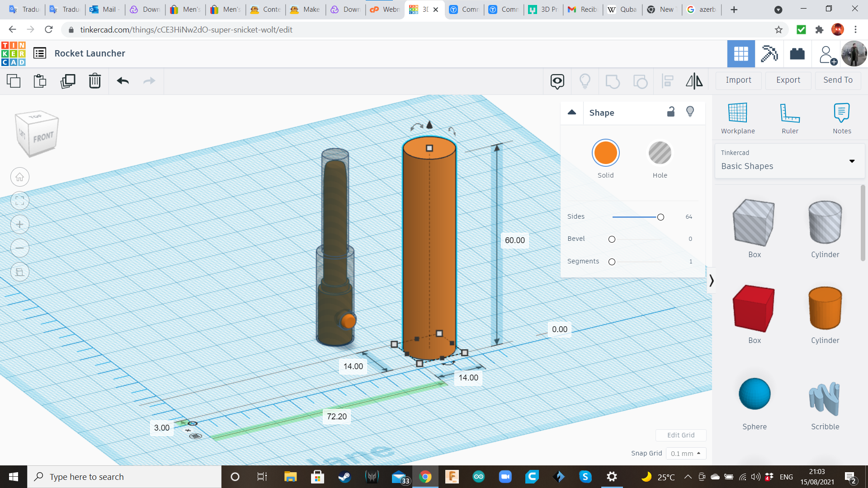The height and width of the screenshot is (488, 868).
Task: Adjust the Sides slider
Action: coord(660,217)
